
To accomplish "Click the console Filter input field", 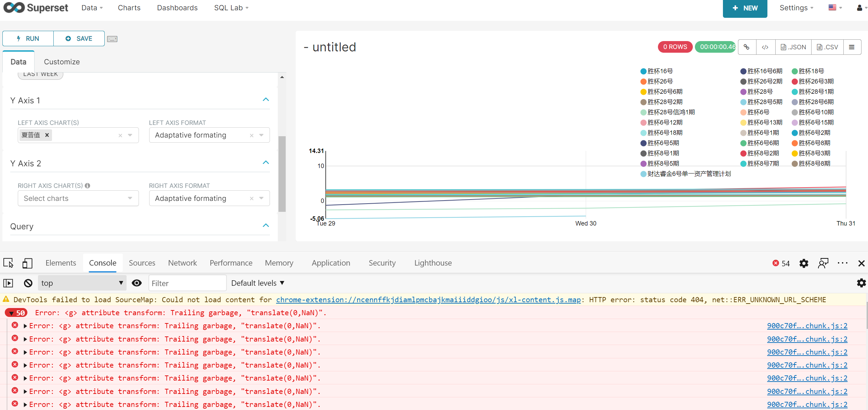I will tap(187, 283).
